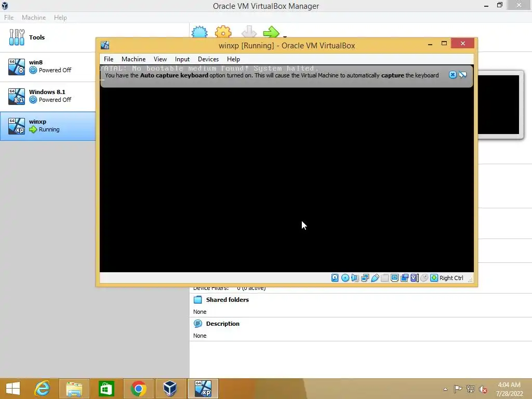Click the network tray icon
Screen dimensions: 532x399
click(470, 389)
